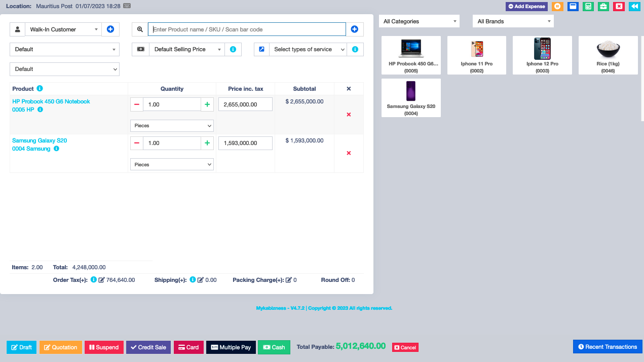Select the Iphone 12 Pro product tile
This screenshot has height=362, width=644.
click(542, 55)
